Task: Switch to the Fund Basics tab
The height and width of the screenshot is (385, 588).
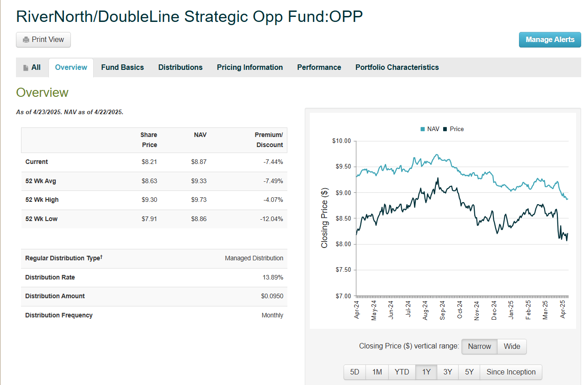Action: pos(122,67)
